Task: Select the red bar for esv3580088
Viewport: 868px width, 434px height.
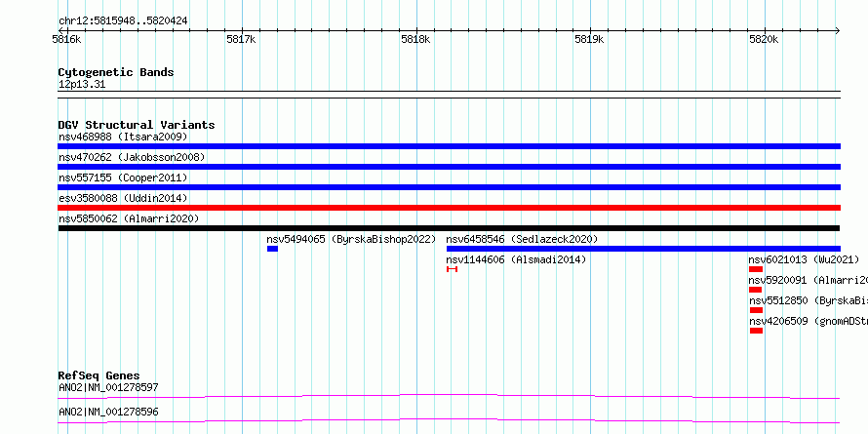Action: click(x=449, y=208)
